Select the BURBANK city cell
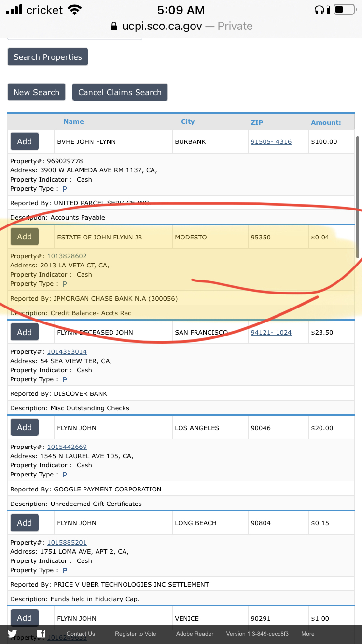The image size is (362, 644). tap(210, 141)
